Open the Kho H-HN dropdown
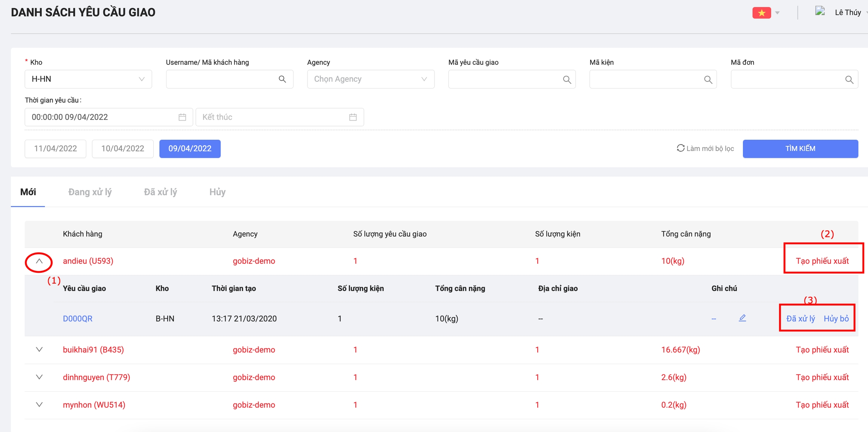This screenshot has height=432, width=868. [x=88, y=79]
